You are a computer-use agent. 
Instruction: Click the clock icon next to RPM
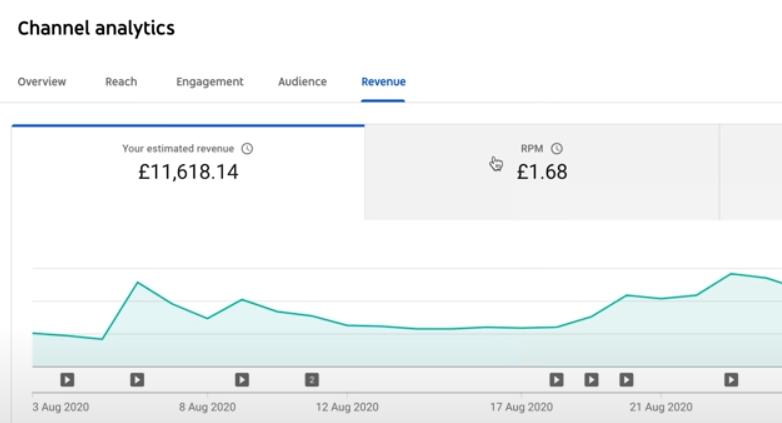coord(557,149)
